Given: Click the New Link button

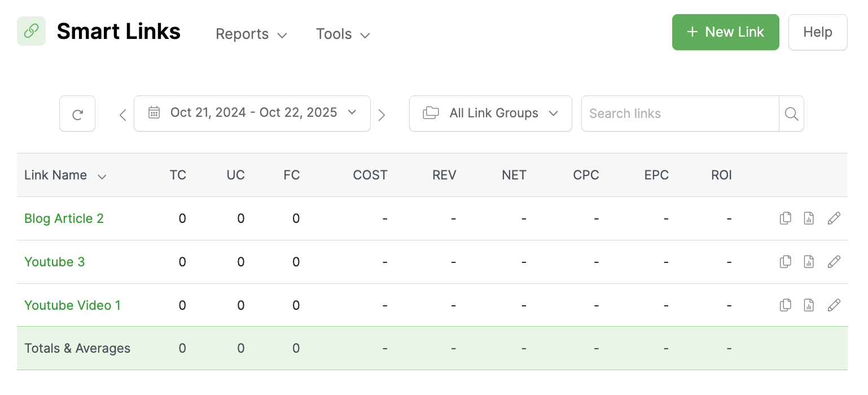Looking at the screenshot, I should click(725, 32).
